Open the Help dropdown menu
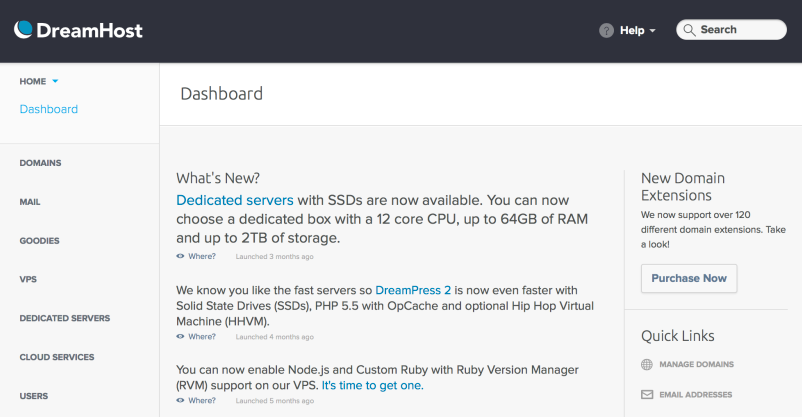 [x=637, y=30]
